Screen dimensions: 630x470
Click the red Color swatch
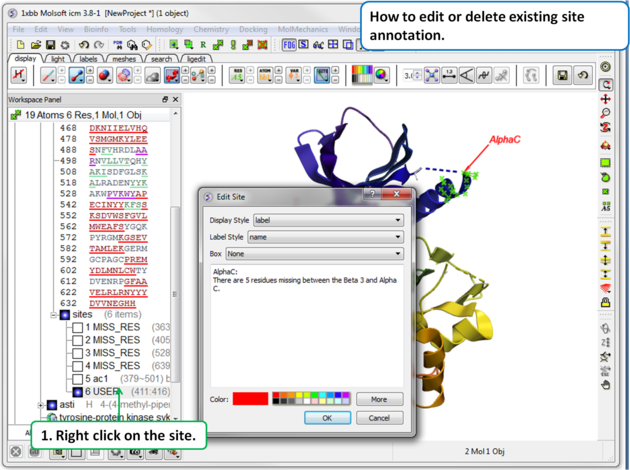(x=251, y=399)
